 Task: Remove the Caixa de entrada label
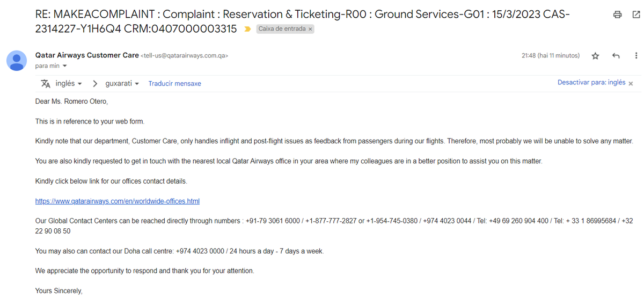click(x=310, y=29)
